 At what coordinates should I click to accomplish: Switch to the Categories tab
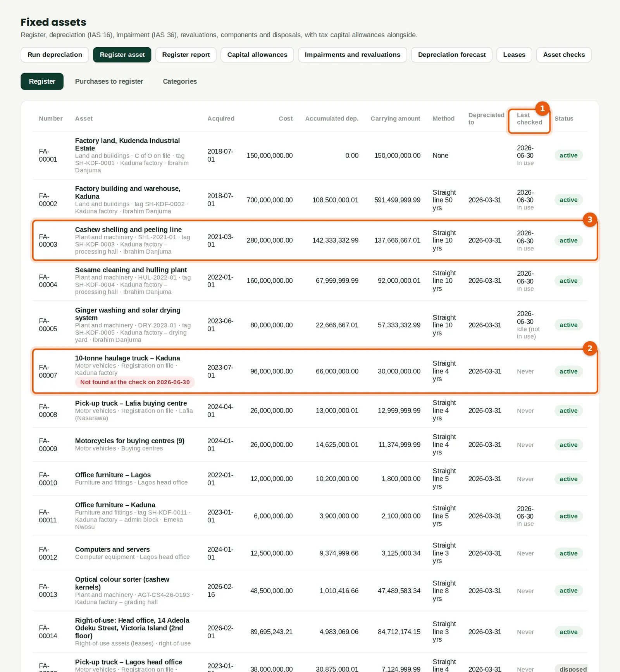coord(180,81)
